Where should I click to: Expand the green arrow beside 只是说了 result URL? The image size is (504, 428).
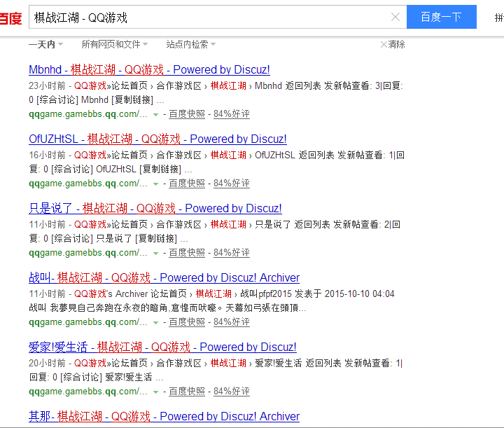155,254
